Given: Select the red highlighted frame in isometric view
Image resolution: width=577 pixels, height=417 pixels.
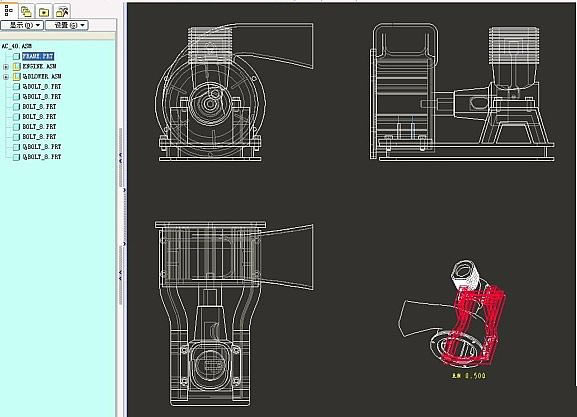Looking at the screenshot, I should tap(475, 326).
